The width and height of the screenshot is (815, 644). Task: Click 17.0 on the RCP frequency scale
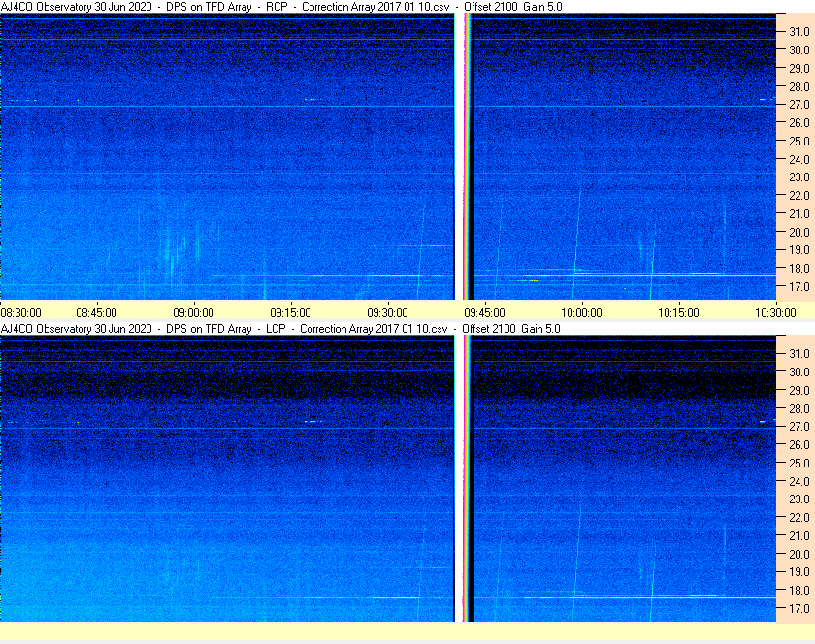click(x=799, y=286)
